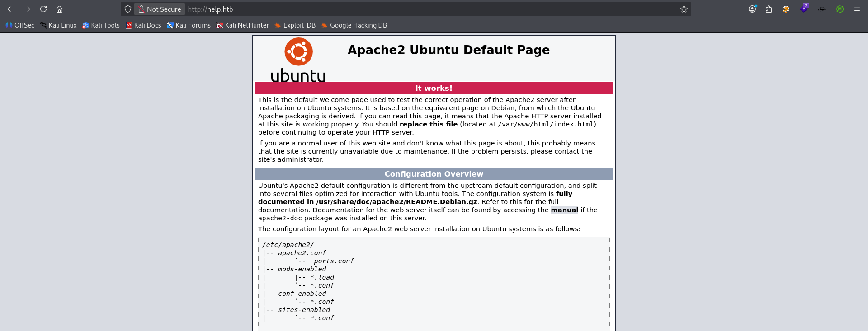868x331 pixels.
Task: Click the "*.load" line in the tree
Action: click(x=322, y=277)
